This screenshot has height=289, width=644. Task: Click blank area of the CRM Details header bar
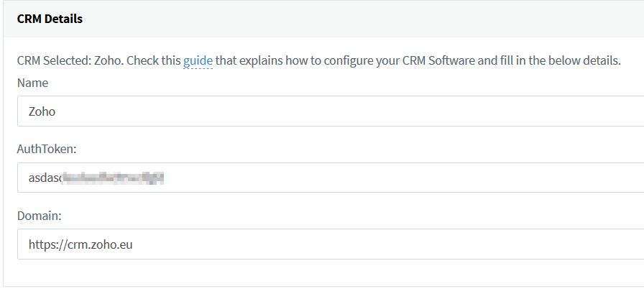click(359, 19)
